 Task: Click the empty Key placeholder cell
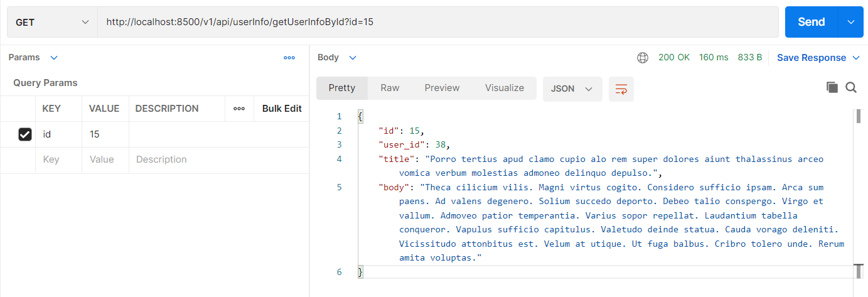pos(59,160)
